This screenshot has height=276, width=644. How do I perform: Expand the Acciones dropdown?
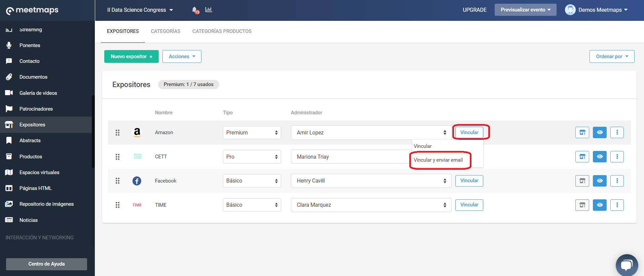click(x=182, y=56)
